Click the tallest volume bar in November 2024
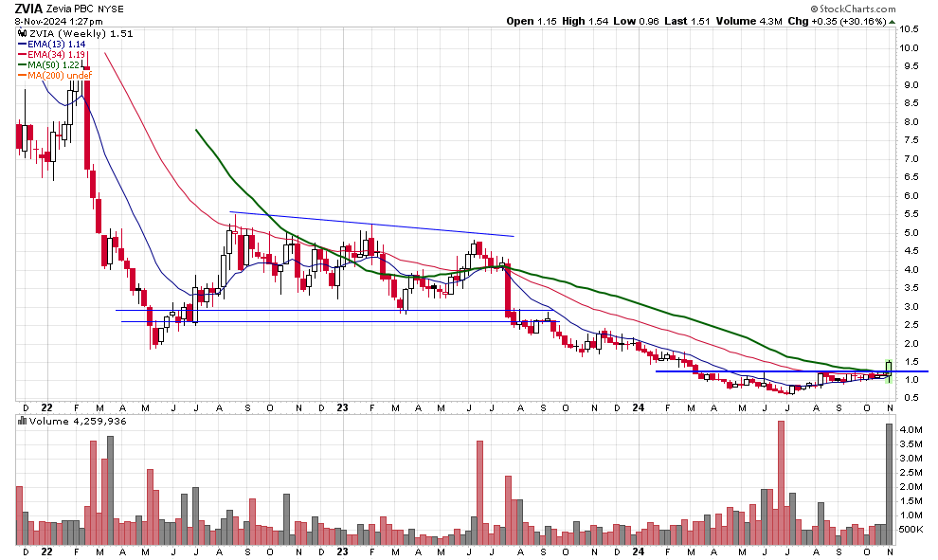The width and height of the screenshot is (938, 560). (889, 483)
